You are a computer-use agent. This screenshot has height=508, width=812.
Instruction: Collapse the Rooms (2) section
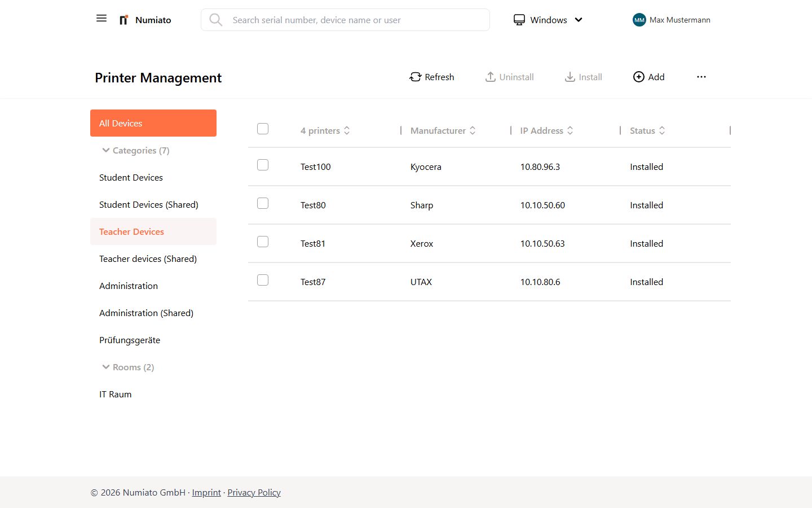128,367
